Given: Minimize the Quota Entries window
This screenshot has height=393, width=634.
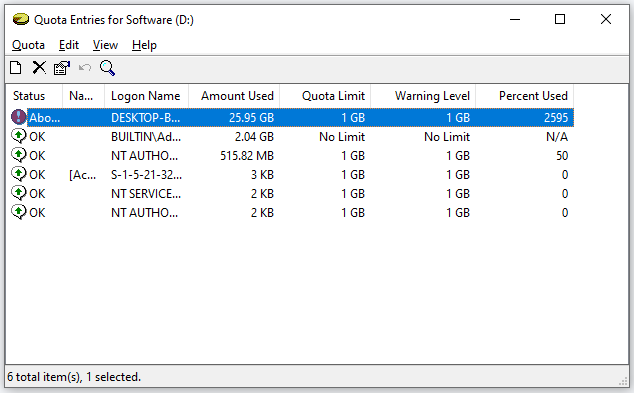Looking at the screenshot, I should pos(515,19).
